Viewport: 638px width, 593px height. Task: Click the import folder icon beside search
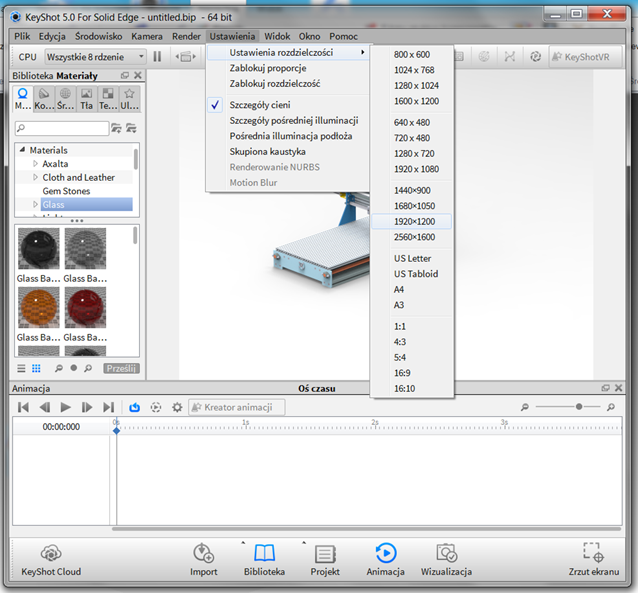[131, 128]
